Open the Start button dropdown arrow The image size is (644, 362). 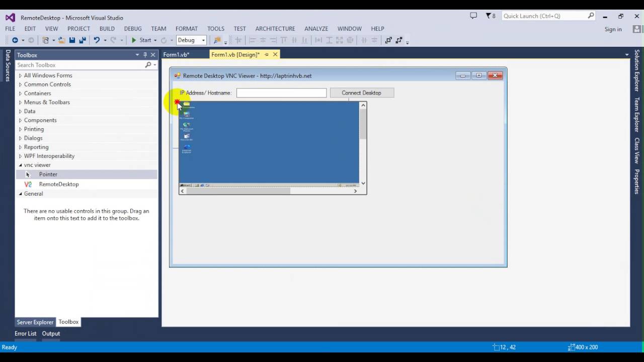[x=155, y=40]
